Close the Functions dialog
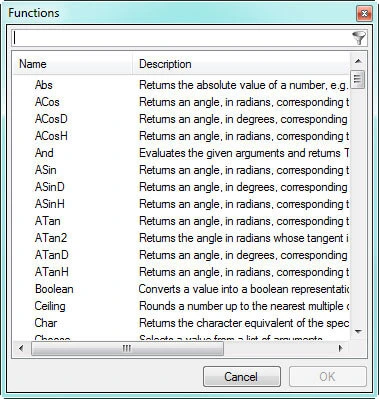 click(364, 14)
